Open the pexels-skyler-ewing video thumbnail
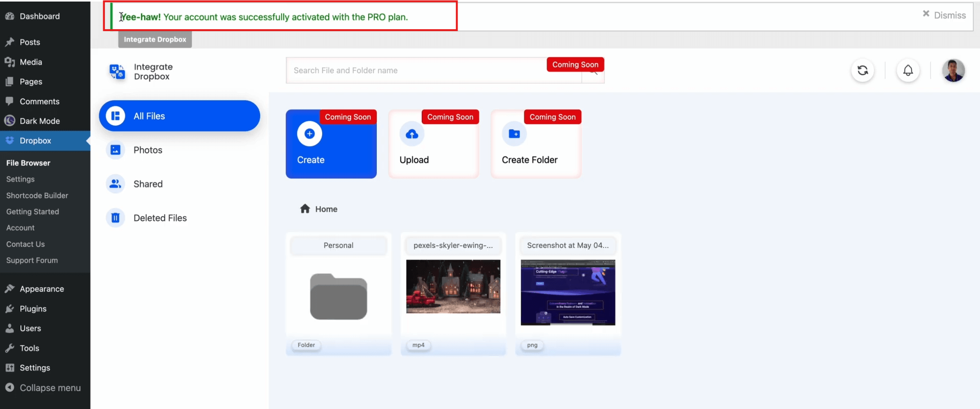Screen dimensions: 980x409 point(453,286)
